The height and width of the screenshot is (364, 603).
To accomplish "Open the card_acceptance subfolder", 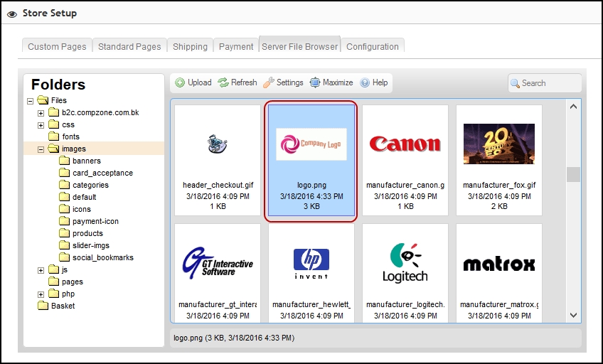I will (x=96, y=173).
